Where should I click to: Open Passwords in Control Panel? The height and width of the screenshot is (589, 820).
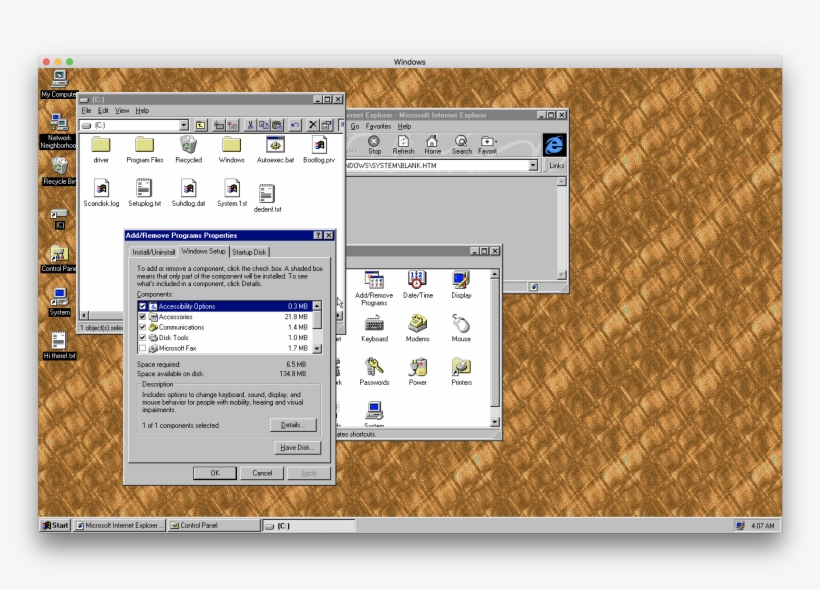tap(374, 371)
